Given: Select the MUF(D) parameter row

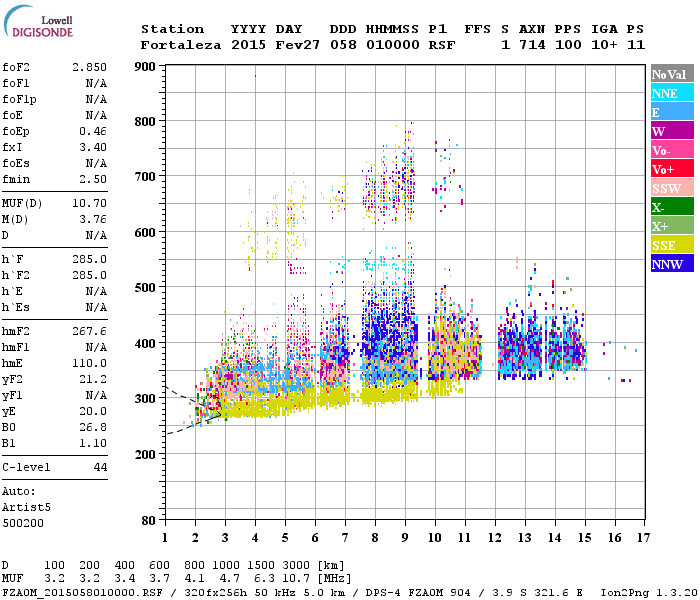Looking at the screenshot, I should [55, 205].
